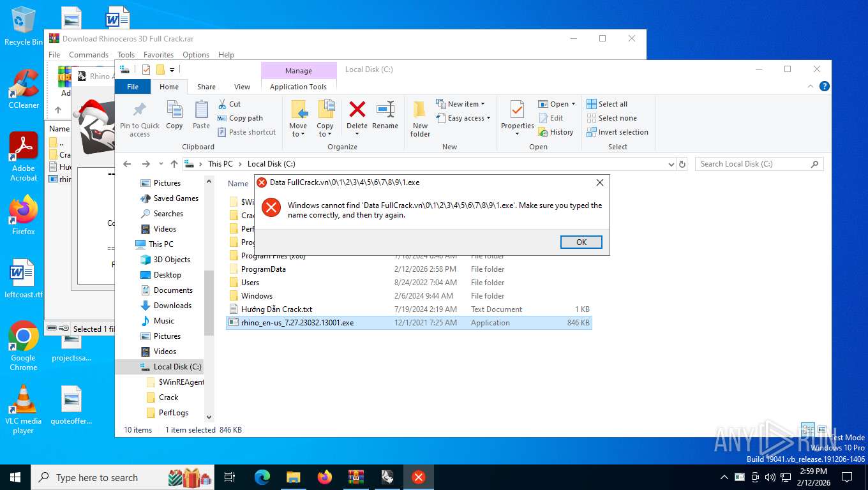Click Select none in the ribbon

coord(611,118)
